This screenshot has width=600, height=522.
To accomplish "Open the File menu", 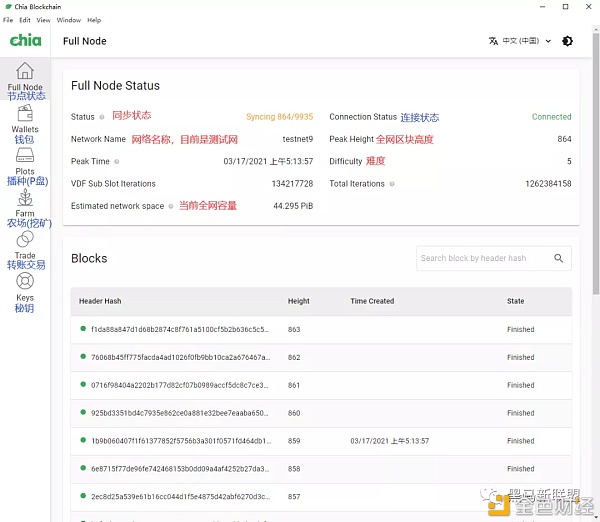I will 8,20.
